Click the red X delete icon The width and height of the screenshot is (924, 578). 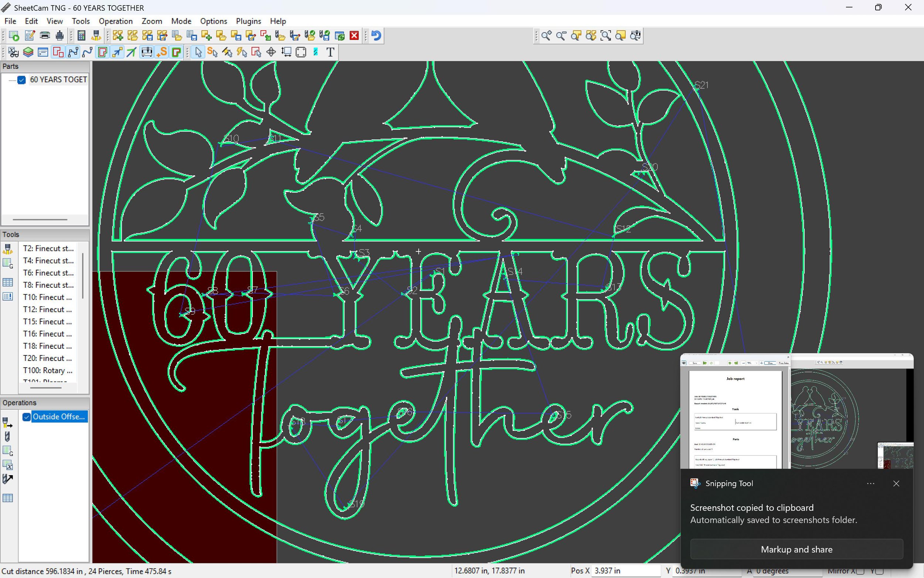click(354, 36)
